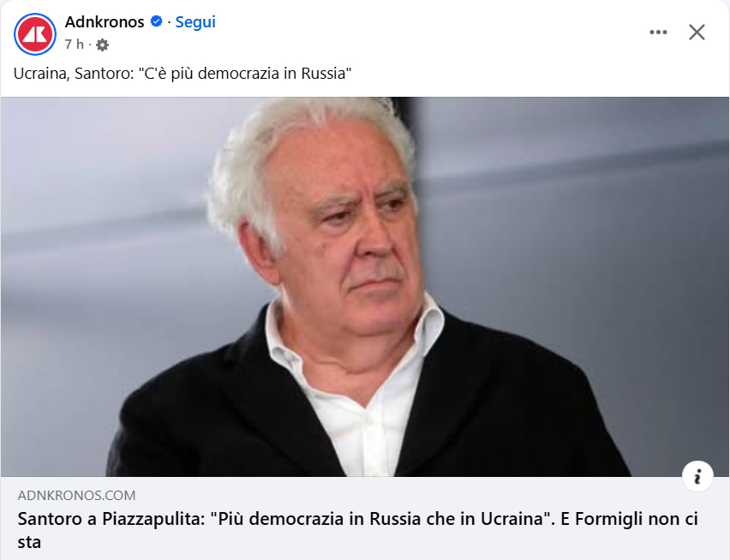Click the gear icon next to 7 h
The width and height of the screenshot is (730, 560).
pos(102,45)
